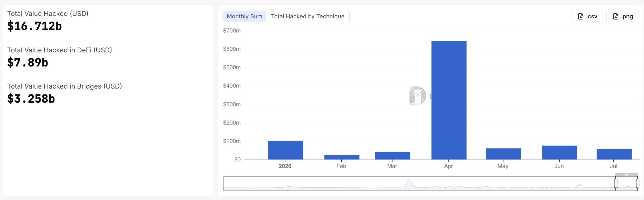The width and height of the screenshot is (644, 200).
Task: Download the data as .csv
Action: pyautogui.click(x=587, y=16)
